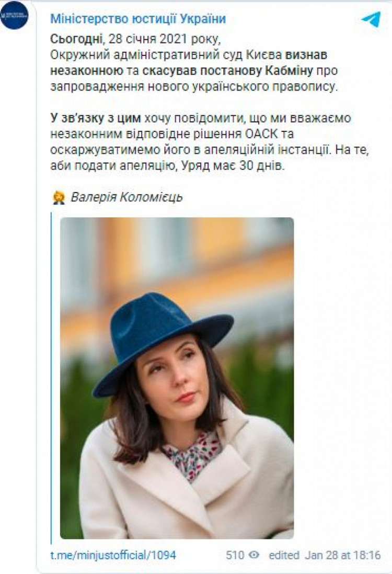Image resolution: width=392 pixels, height=574 pixels.
Task: Click the bold word 'незаконною'
Action: coord(86,71)
